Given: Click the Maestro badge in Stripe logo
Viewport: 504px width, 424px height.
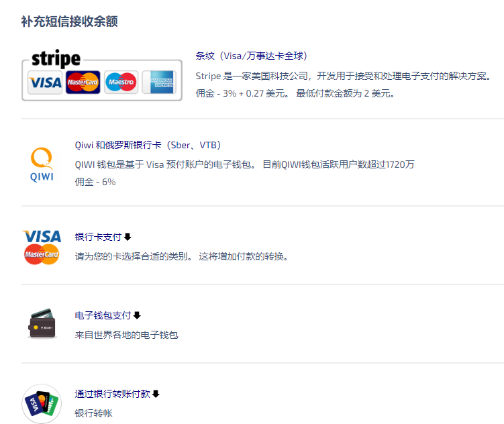Looking at the screenshot, I should (x=121, y=83).
